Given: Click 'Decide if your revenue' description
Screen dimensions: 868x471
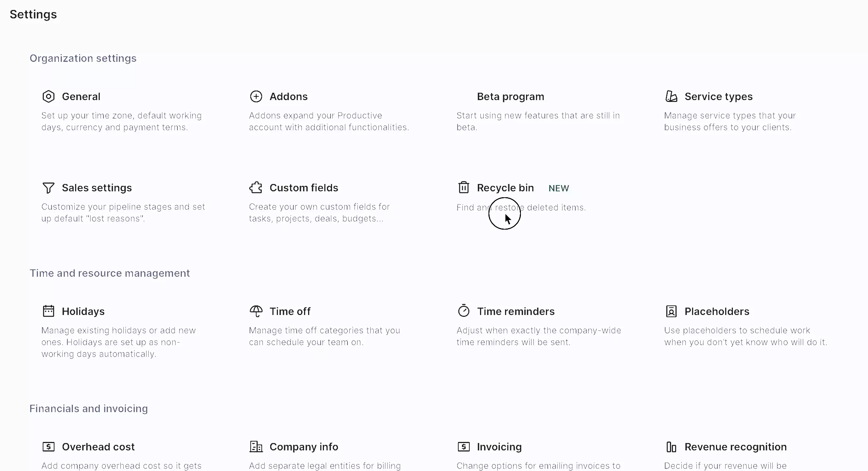Looking at the screenshot, I should point(725,466).
